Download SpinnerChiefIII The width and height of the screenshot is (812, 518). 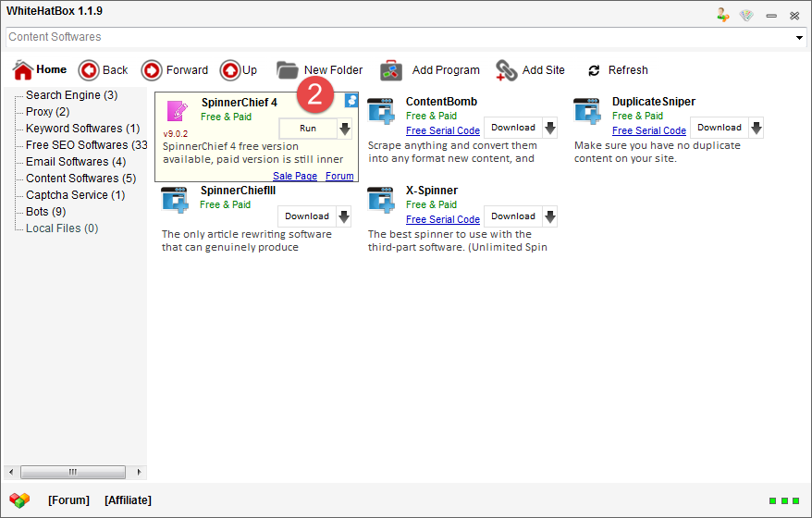click(x=307, y=216)
